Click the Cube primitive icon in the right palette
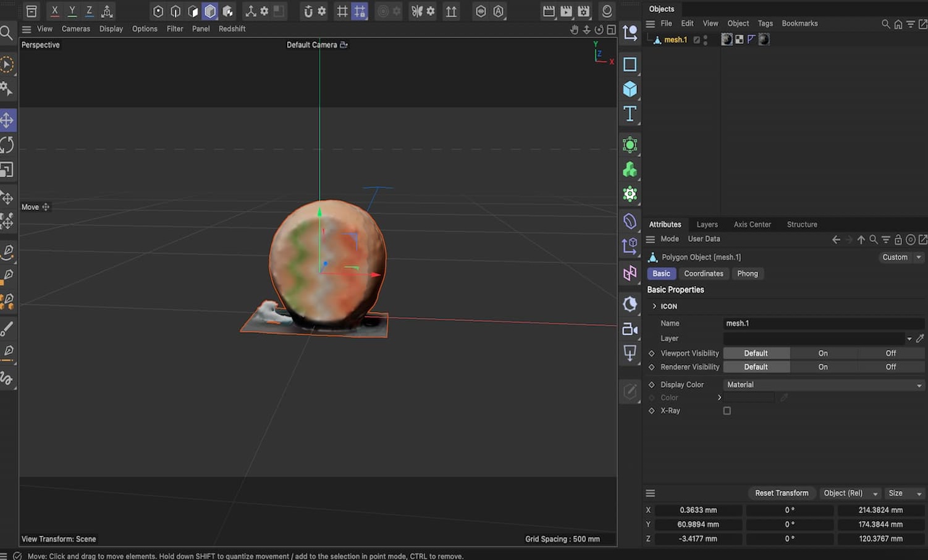928x560 pixels. click(630, 89)
